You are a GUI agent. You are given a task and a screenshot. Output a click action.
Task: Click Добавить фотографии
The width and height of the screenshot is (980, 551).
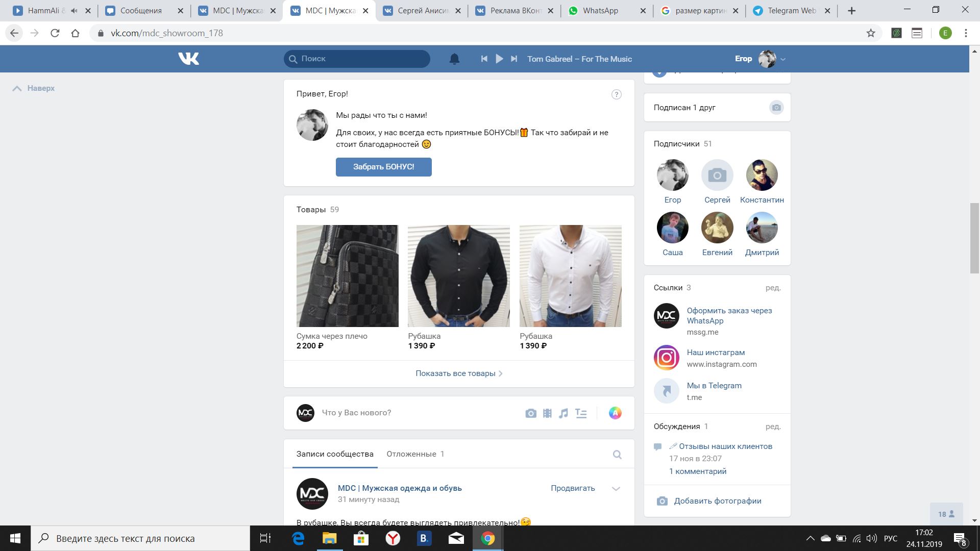pos(718,501)
